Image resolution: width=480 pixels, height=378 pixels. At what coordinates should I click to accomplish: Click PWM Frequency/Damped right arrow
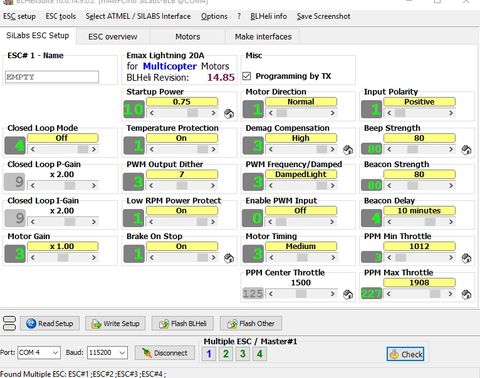pyautogui.click(x=332, y=185)
